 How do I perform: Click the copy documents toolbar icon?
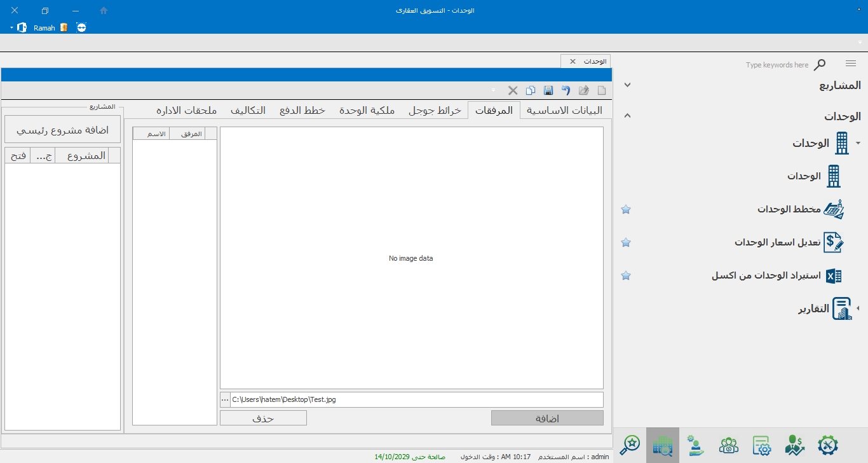point(531,91)
